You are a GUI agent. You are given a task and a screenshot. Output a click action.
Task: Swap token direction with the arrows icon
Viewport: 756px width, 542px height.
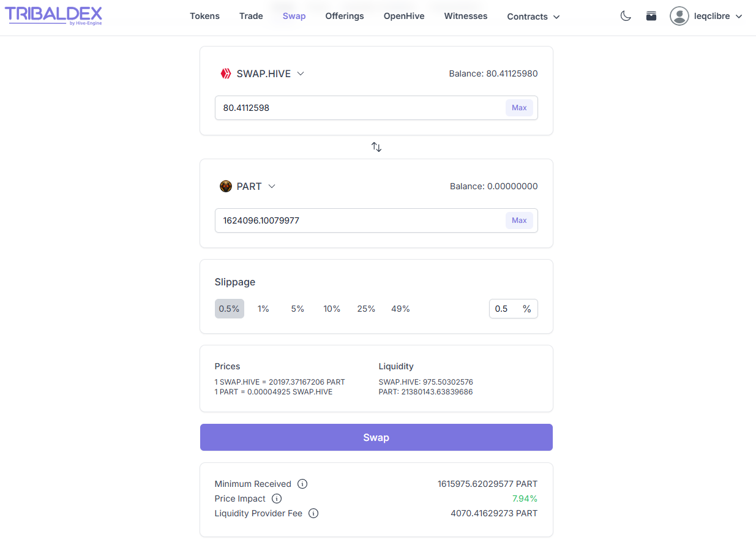(x=376, y=147)
